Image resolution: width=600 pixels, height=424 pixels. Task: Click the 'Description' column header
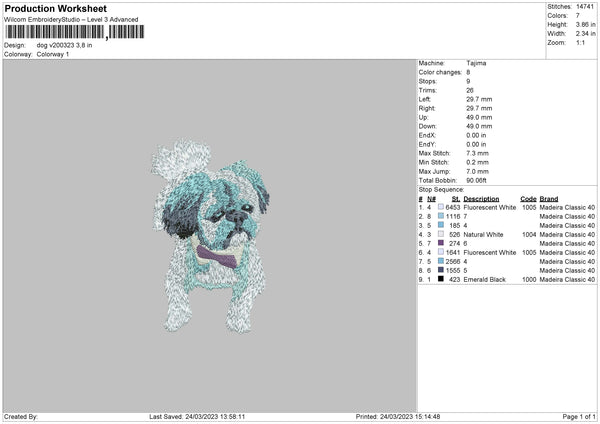[x=481, y=199]
